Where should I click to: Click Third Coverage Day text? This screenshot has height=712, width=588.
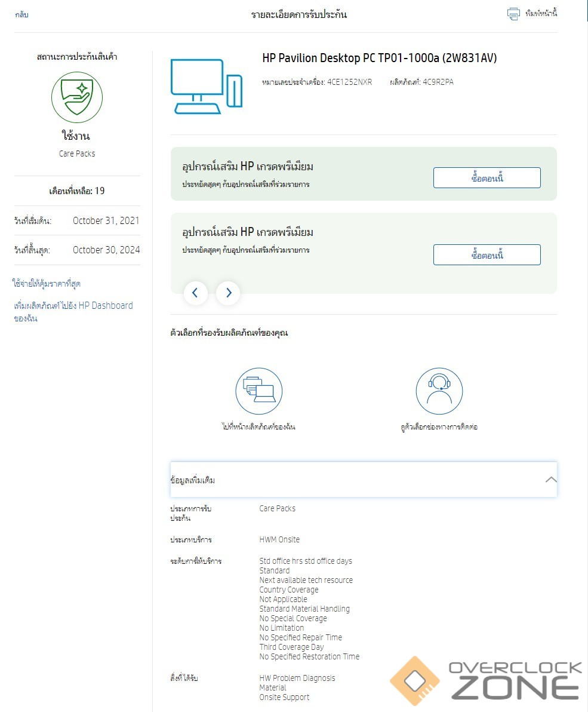(x=291, y=647)
